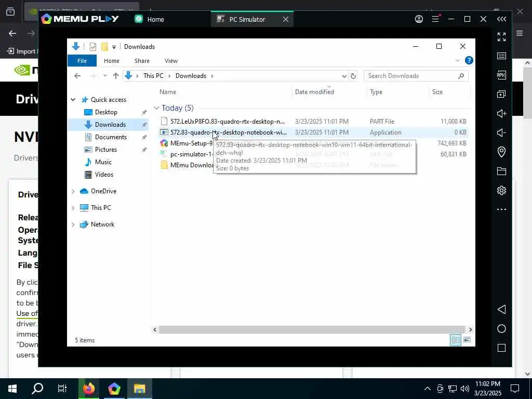532x399 pixels.
Task: Open the File ribbon tab
Action: click(x=82, y=61)
